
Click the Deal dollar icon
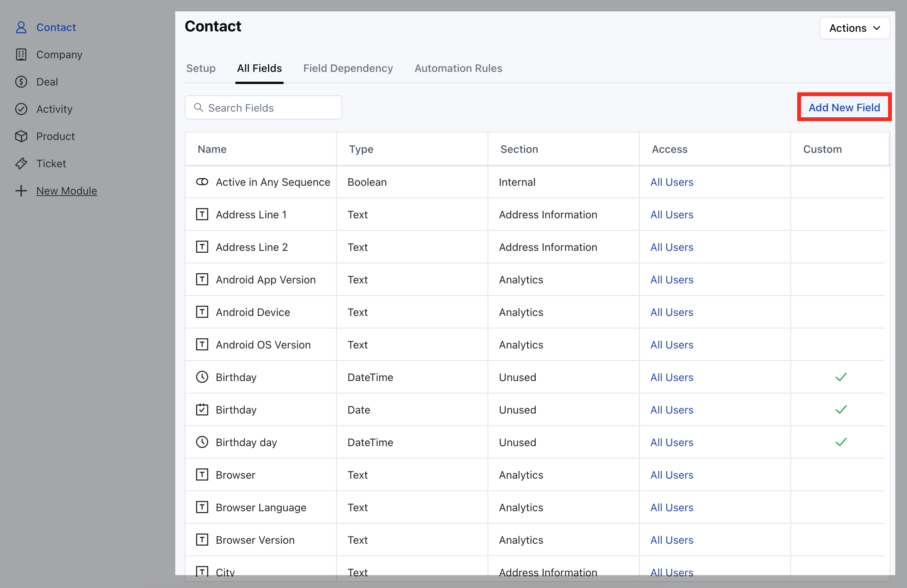tap(21, 82)
